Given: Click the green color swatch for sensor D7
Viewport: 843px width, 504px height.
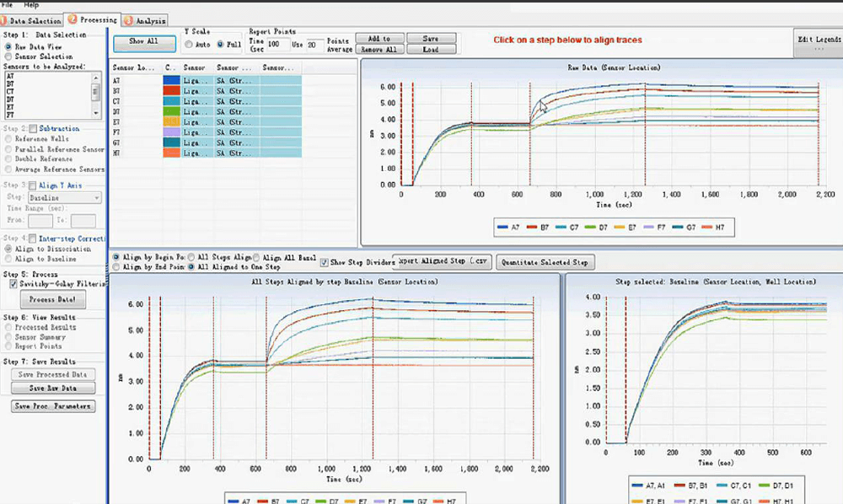Looking at the screenshot, I should coord(171,112).
